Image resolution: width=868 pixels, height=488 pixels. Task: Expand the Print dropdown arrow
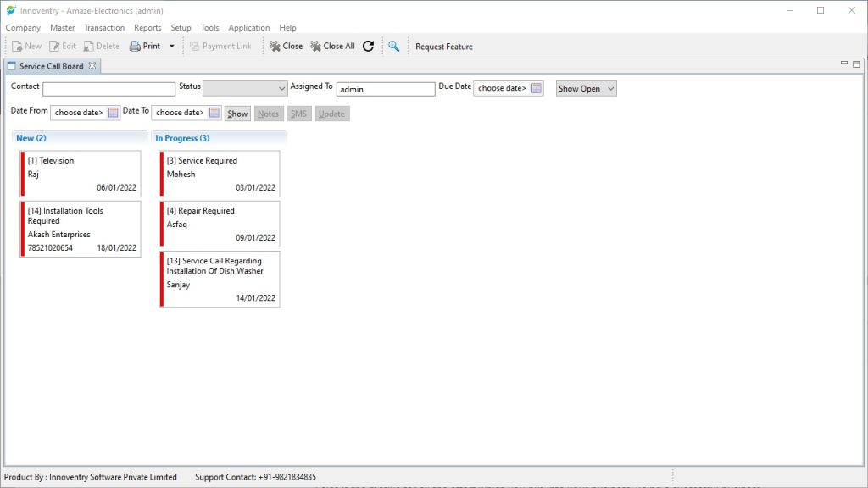click(x=172, y=47)
